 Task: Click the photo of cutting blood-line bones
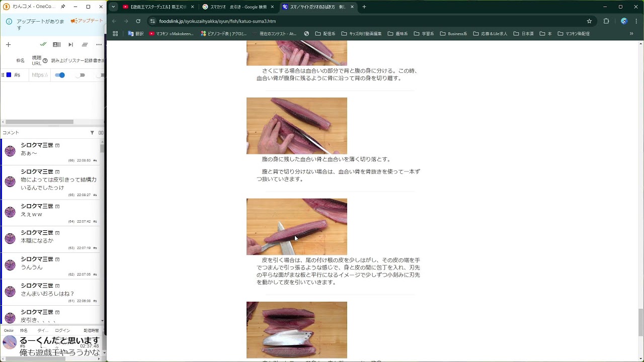(x=297, y=126)
